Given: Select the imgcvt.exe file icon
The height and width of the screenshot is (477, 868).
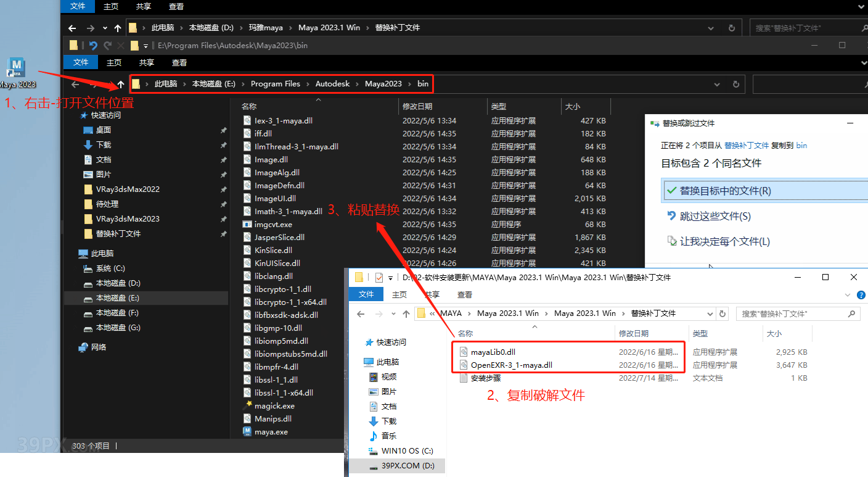Looking at the screenshot, I should [247, 225].
